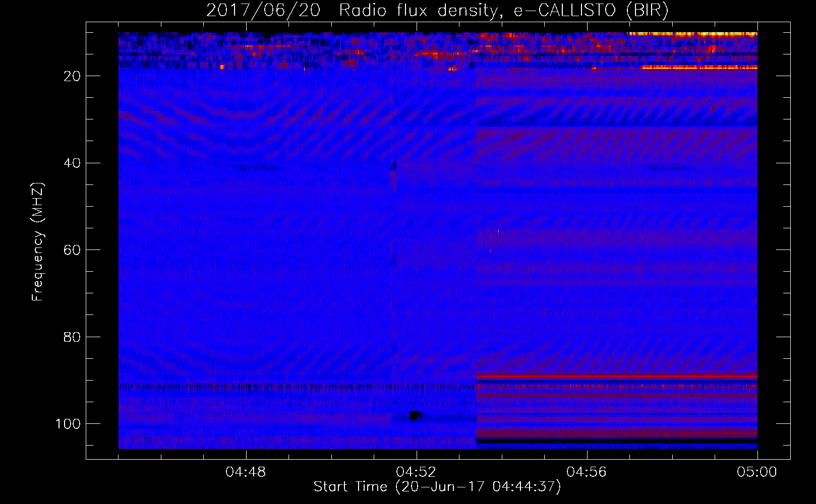
Task: Click the time tick label "04:56"
Action: [587, 472]
